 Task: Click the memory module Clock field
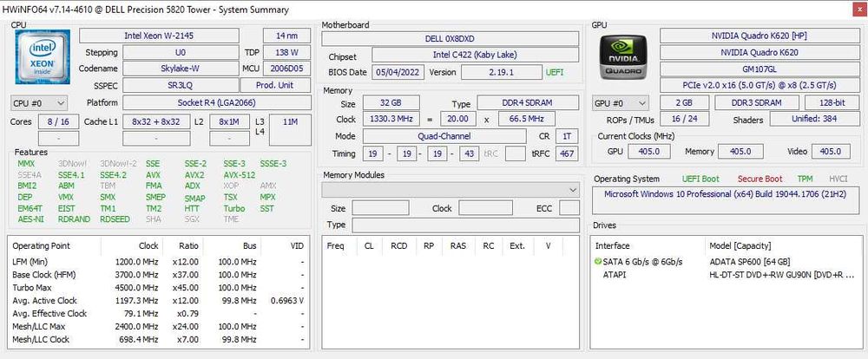(485, 208)
